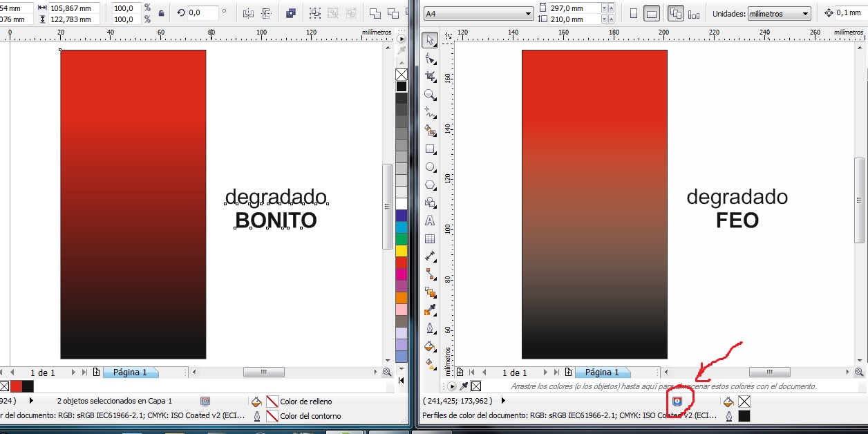868x434 pixels.
Task: Click right window horizontal scrollbar thumb
Action: point(769,372)
